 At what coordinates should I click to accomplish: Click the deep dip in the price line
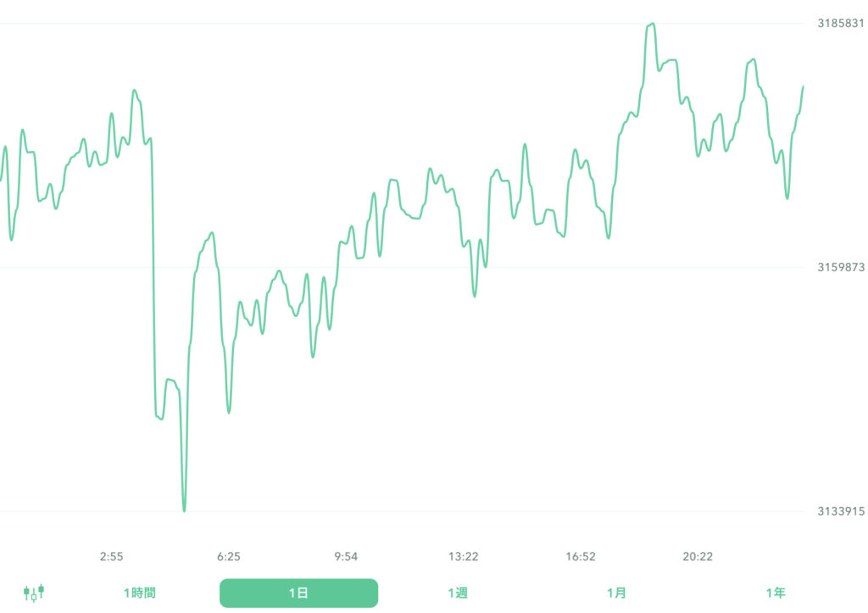[x=185, y=509]
